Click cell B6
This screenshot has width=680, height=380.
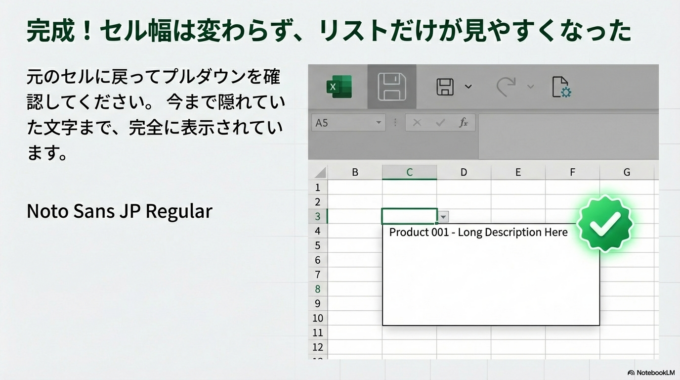click(x=355, y=260)
